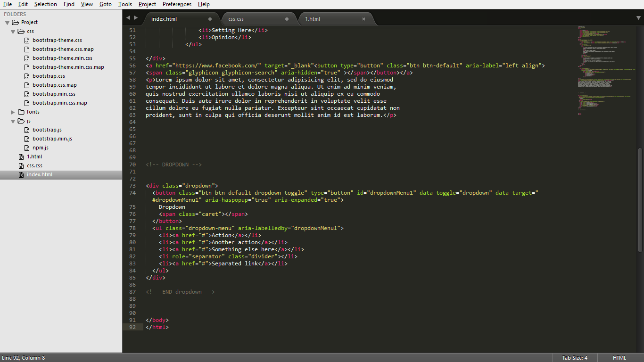Close the 1.html tab with X
The image size is (644, 362).
pyautogui.click(x=363, y=19)
